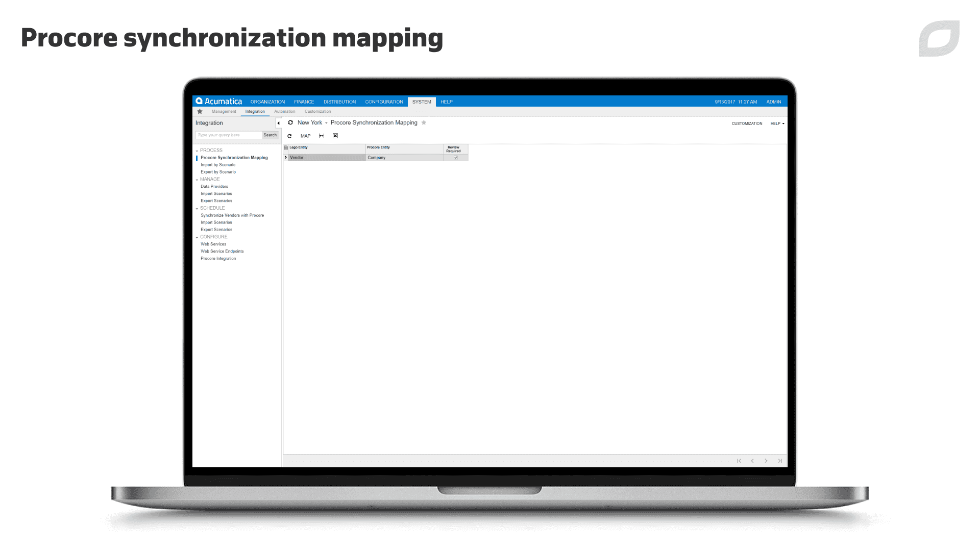
Task: Click the MAP button
Action: point(305,136)
